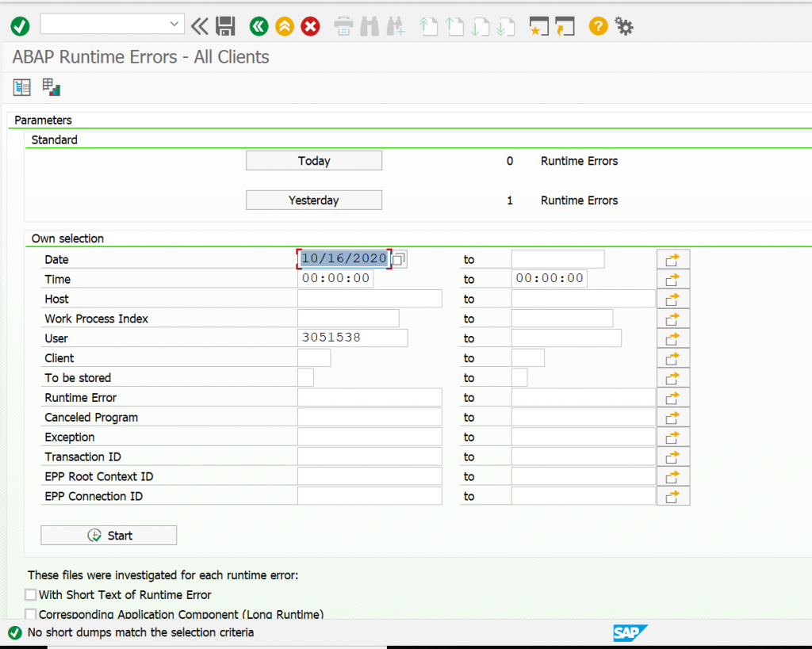812x649 pixels.
Task: Click the Time to field
Action: click(x=550, y=278)
